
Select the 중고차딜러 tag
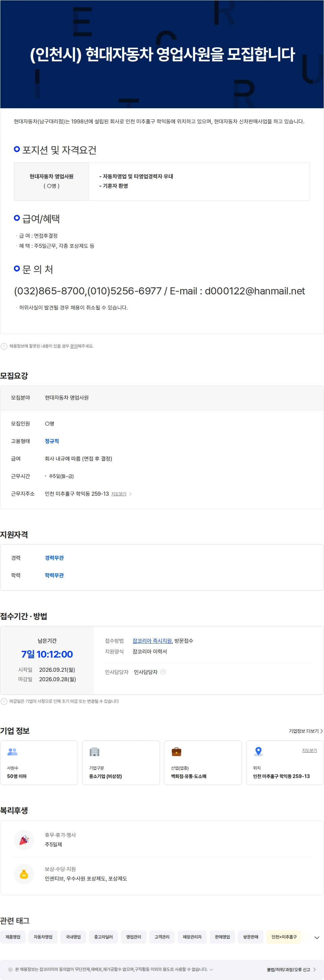[104, 937]
